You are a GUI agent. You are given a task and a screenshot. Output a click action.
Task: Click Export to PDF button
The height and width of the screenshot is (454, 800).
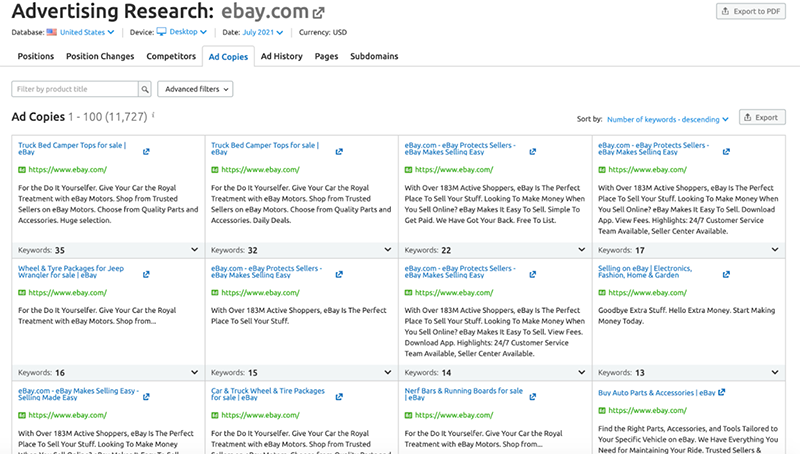coord(751,11)
